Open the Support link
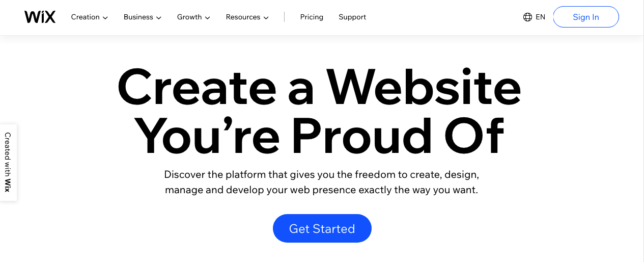Screen dimensions: 644x262 [352, 17]
